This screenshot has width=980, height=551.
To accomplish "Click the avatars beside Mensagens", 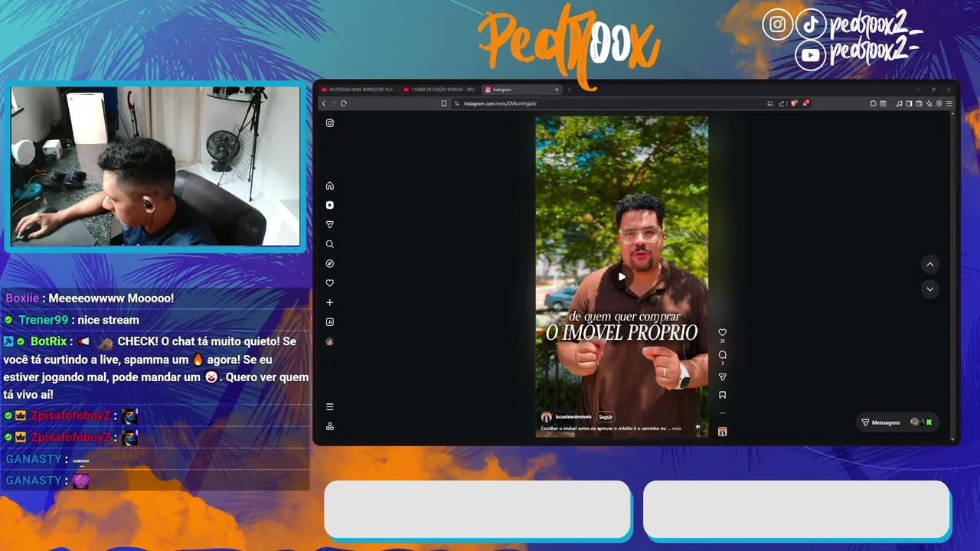I will tap(921, 422).
